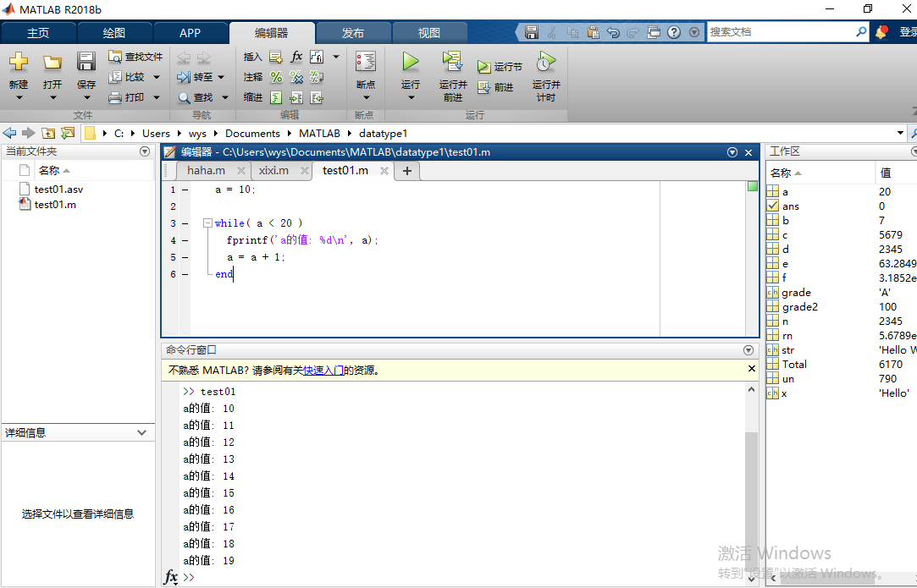
Task: Select test01.m in Current Folder
Action: pos(55,205)
